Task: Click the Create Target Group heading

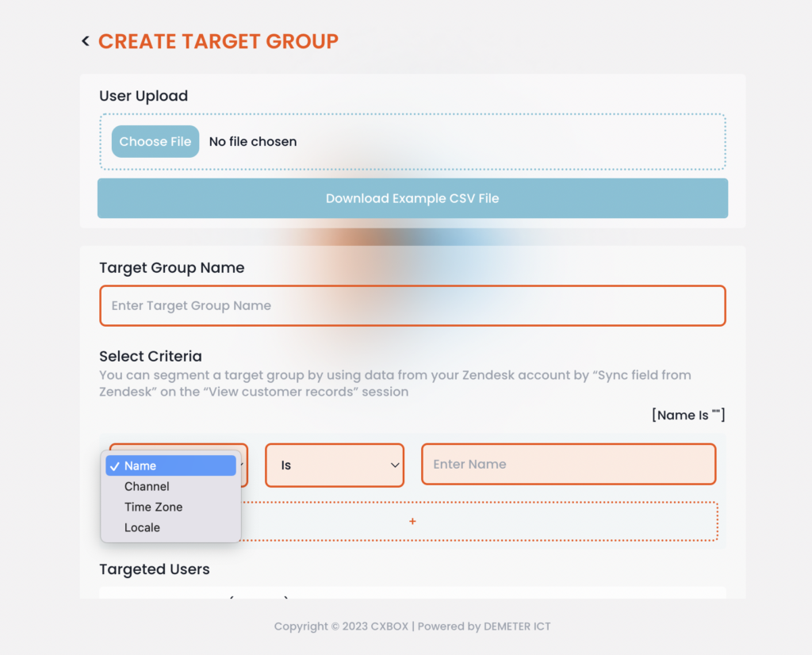Action: click(218, 41)
